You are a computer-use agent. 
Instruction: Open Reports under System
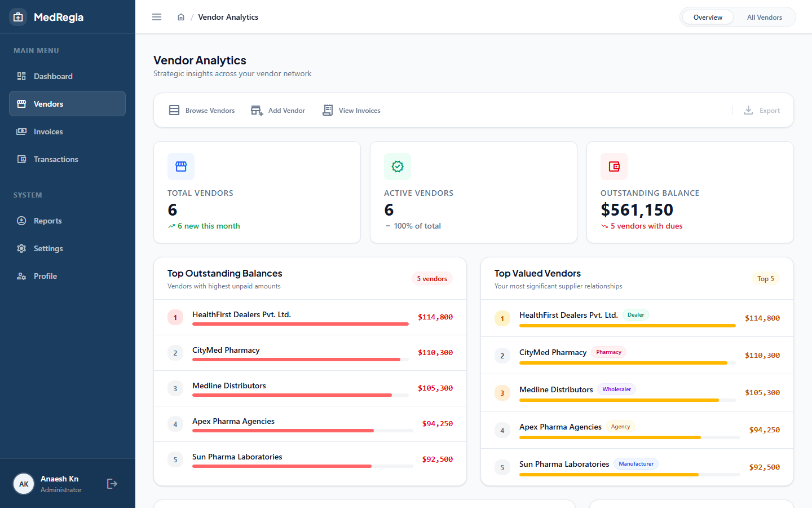(x=67, y=221)
